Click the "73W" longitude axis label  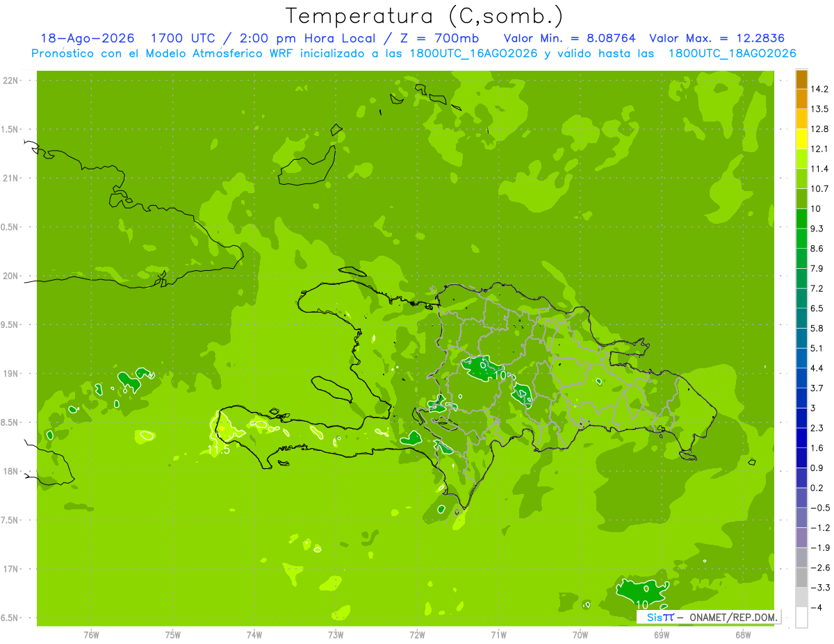click(336, 635)
